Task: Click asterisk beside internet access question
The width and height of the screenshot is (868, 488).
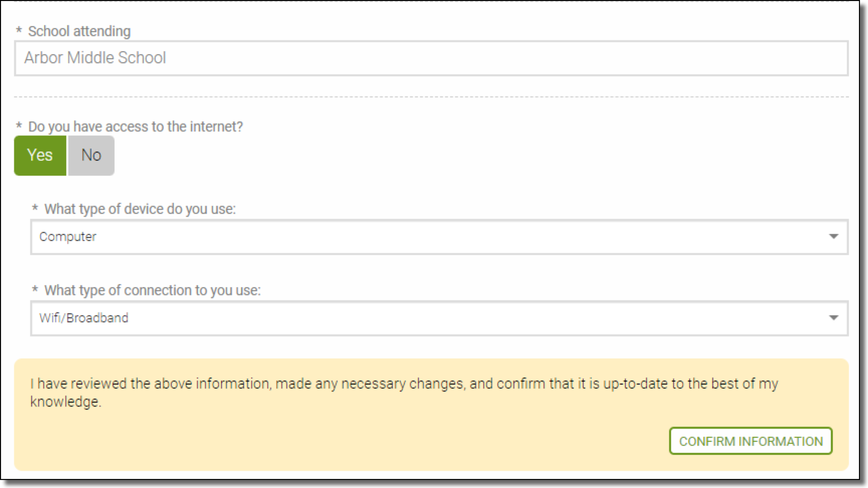Action: 19,126
